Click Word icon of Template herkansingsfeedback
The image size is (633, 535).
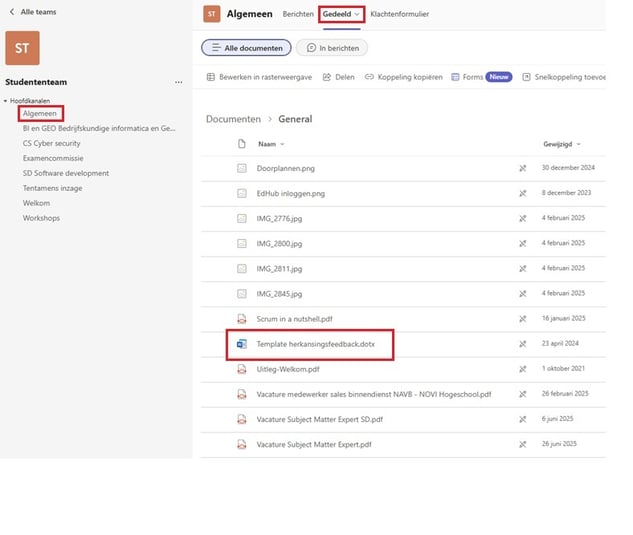pos(241,344)
